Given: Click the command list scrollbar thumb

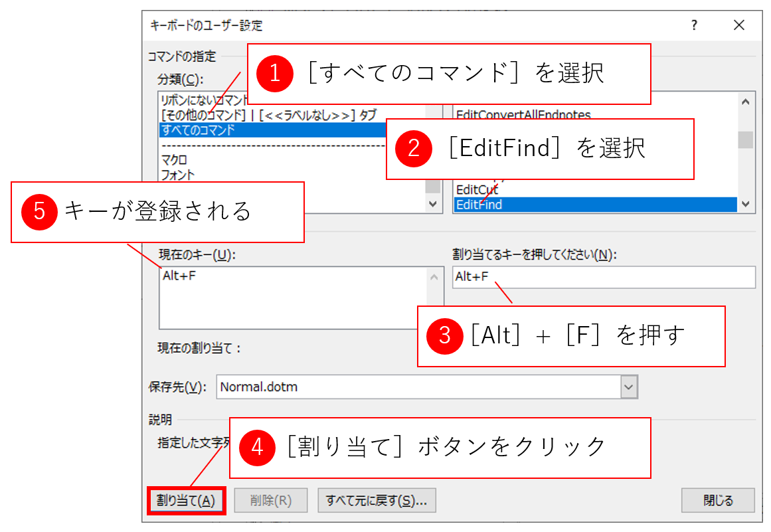Looking at the screenshot, I should [746, 139].
